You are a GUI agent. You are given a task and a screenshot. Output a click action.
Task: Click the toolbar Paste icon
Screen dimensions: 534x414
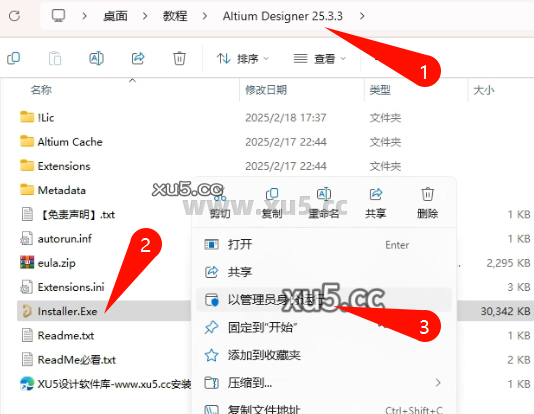click(x=55, y=58)
